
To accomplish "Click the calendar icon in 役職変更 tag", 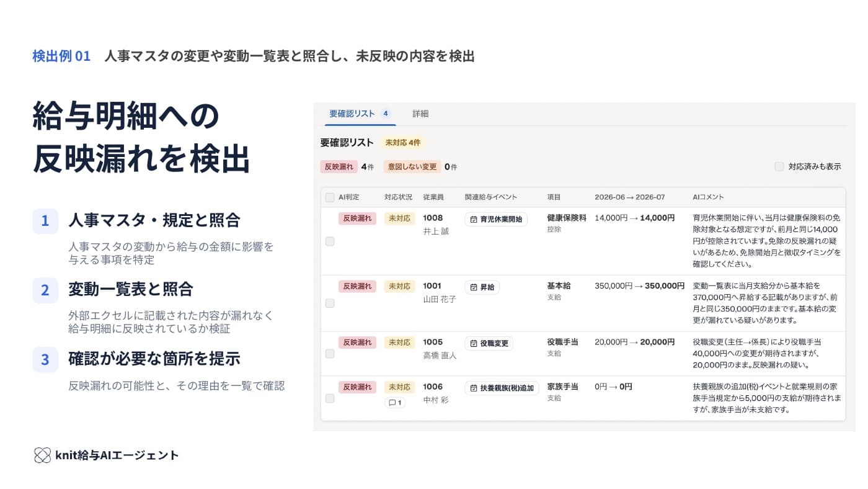I will tap(474, 343).
